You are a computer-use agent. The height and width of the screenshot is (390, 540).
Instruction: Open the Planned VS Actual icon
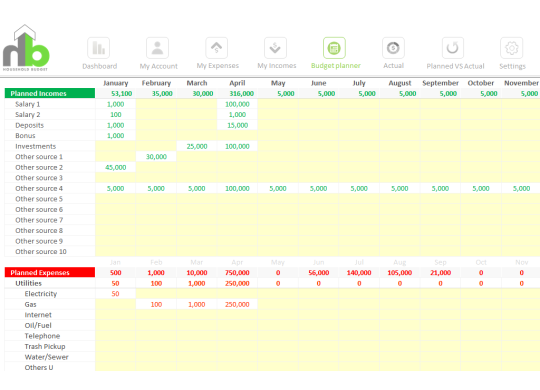click(x=453, y=48)
